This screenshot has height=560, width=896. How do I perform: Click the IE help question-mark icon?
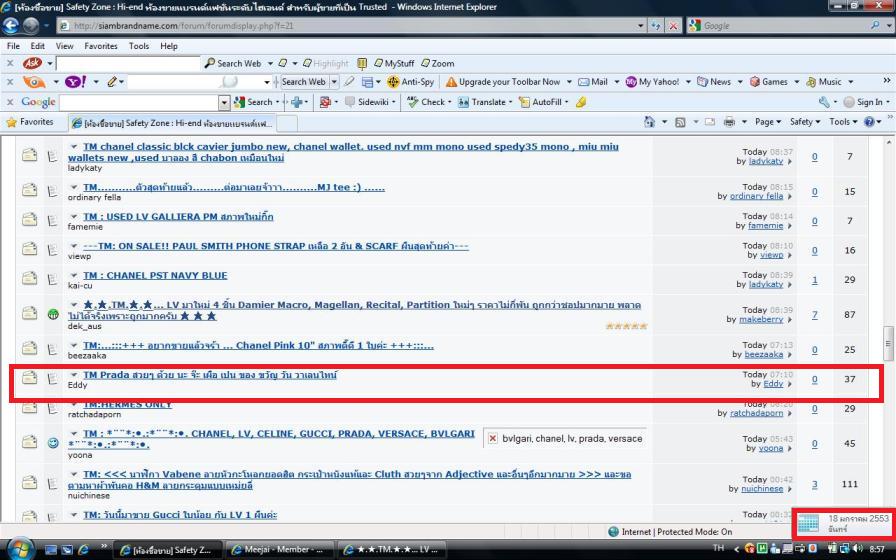coord(869,122)
